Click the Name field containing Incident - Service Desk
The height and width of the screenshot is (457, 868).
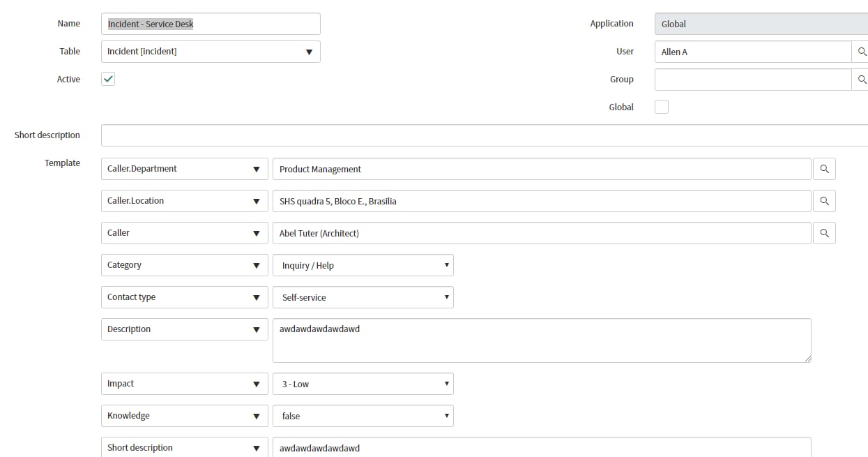209,23
